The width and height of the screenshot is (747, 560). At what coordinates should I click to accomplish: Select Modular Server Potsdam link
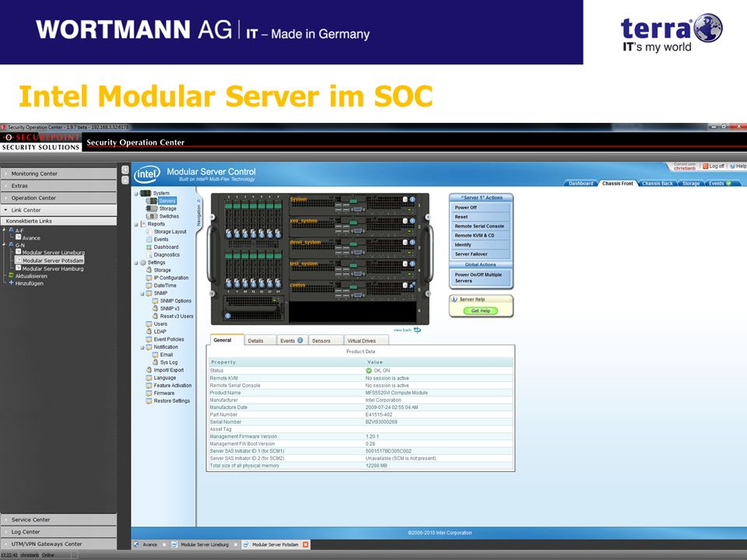pyautogui.click(x=50, y=261)
